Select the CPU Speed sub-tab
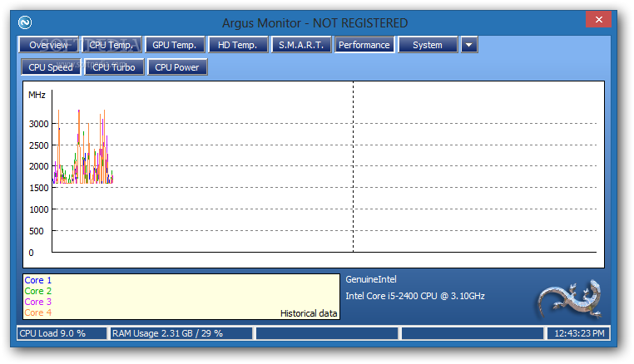Viewport: 634px width, 364px height. point(51,67)
